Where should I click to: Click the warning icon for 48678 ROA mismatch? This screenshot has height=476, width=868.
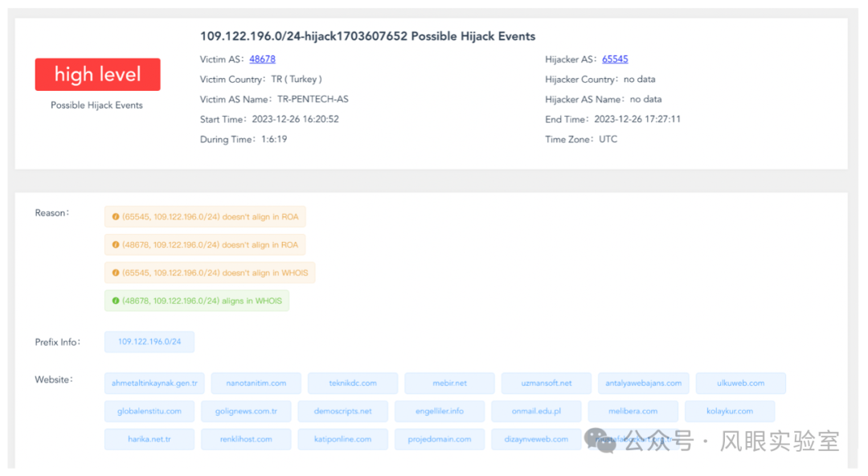[x=116, y=245]
